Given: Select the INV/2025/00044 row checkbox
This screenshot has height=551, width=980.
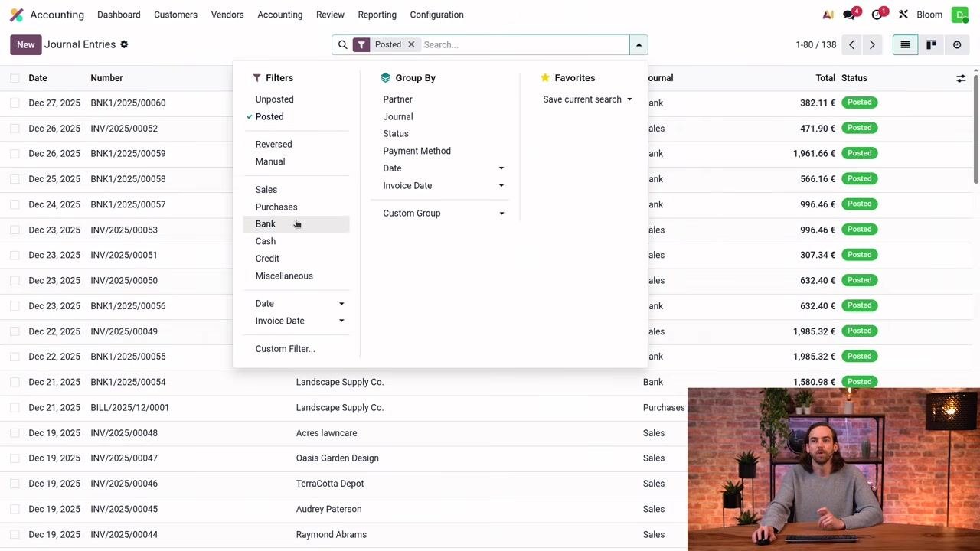Looking at the screenshot, I should point(15,534).
